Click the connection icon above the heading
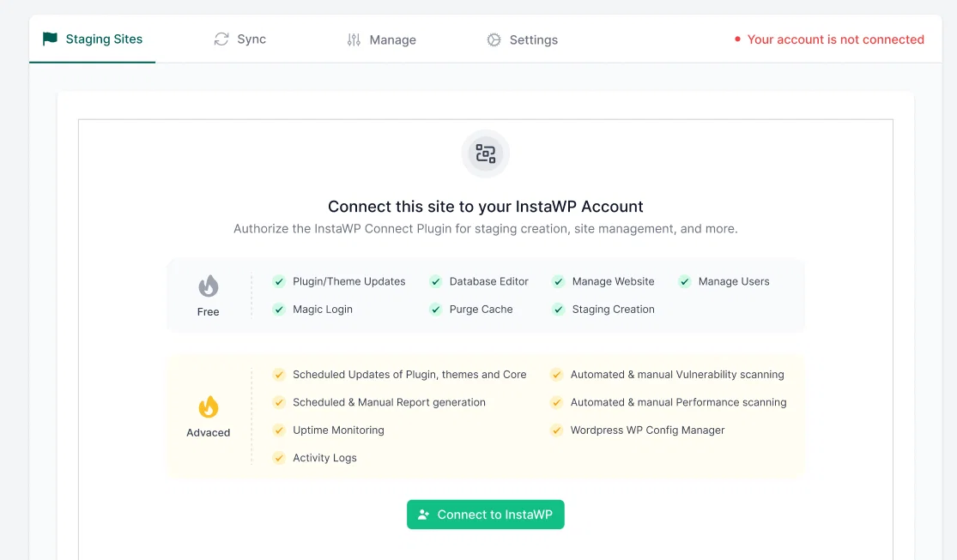Viewport: 957px width, 560px height. [485, 154]
